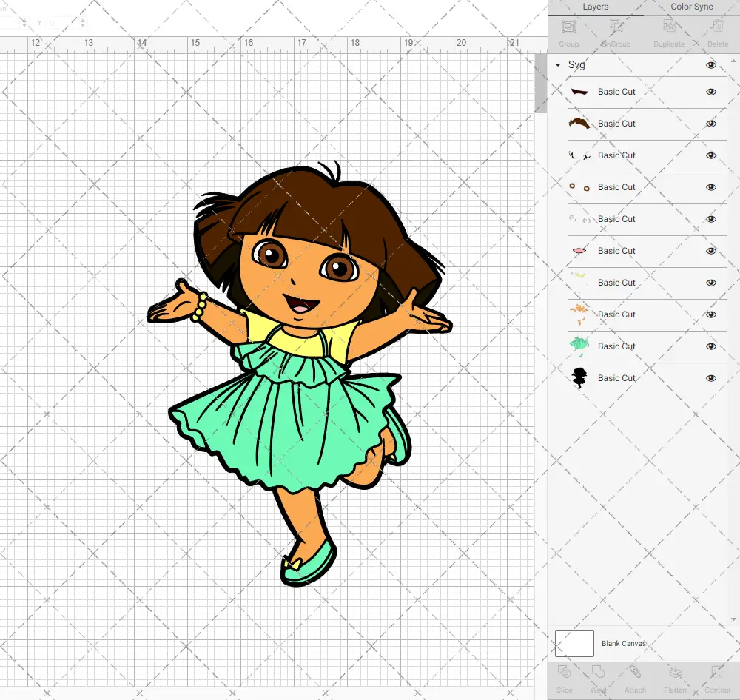Select the yellow pieces Basic Cut layer
Screen dimensions: 740x700
(x=647, y=283)
